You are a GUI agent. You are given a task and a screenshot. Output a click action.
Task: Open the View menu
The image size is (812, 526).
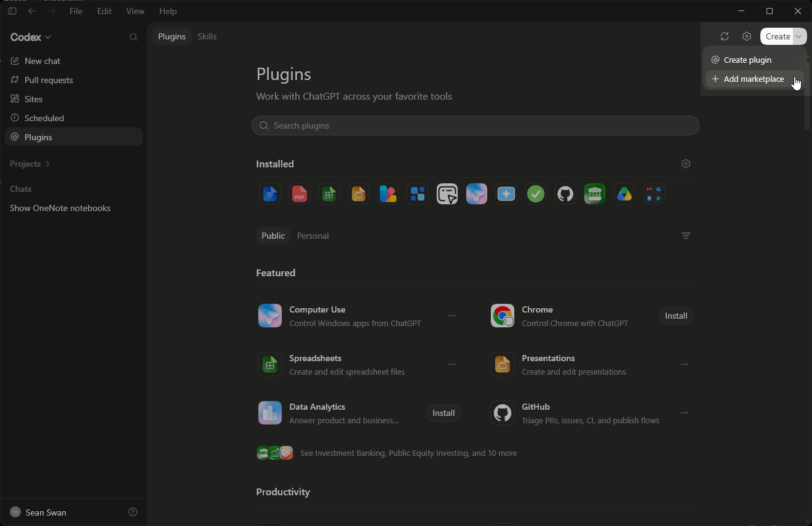pos(135,11)
